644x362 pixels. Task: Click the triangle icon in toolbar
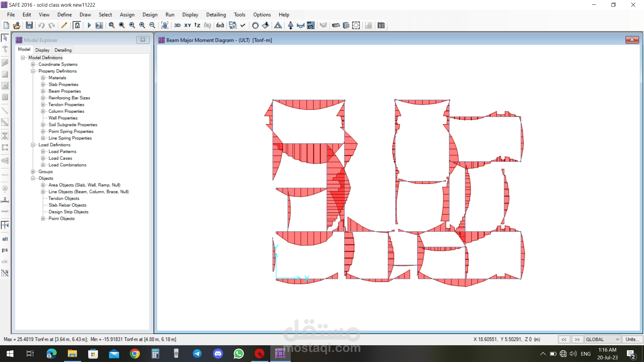[278, 25]
